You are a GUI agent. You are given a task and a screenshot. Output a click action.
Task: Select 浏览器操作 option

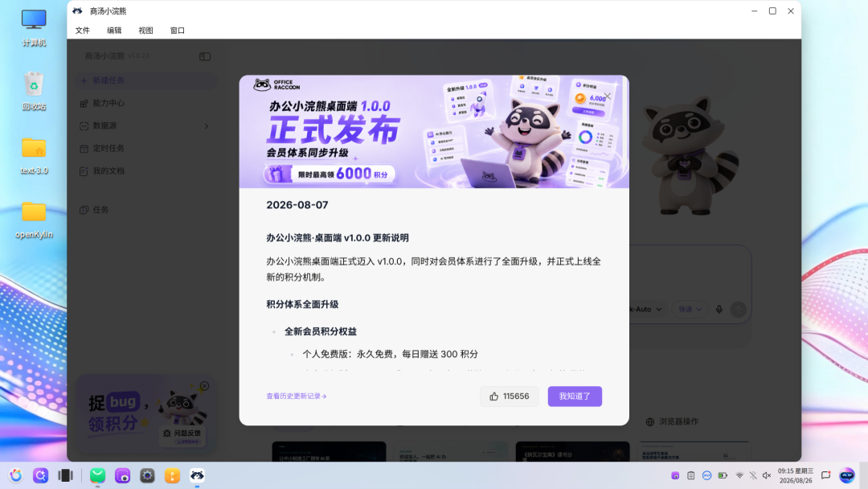coord(672,421)
